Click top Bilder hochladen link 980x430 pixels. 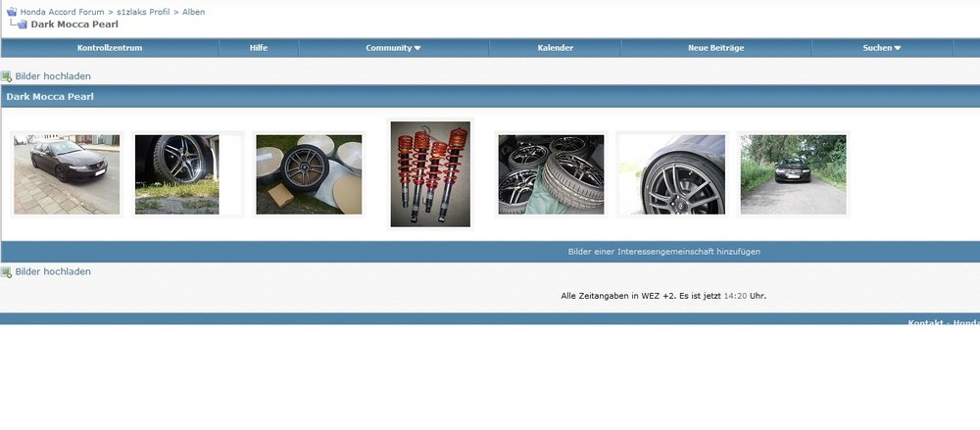point(53,76)
